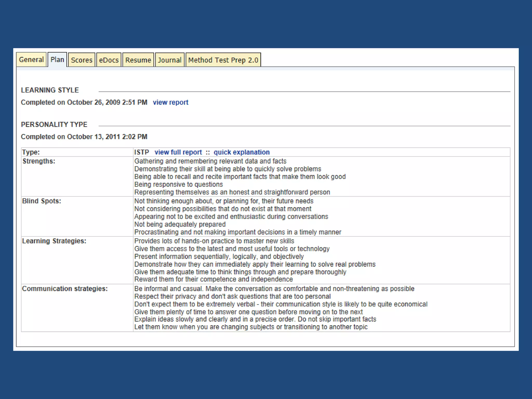
Task: Switch to the Scores tab
Action: point(82,60)
